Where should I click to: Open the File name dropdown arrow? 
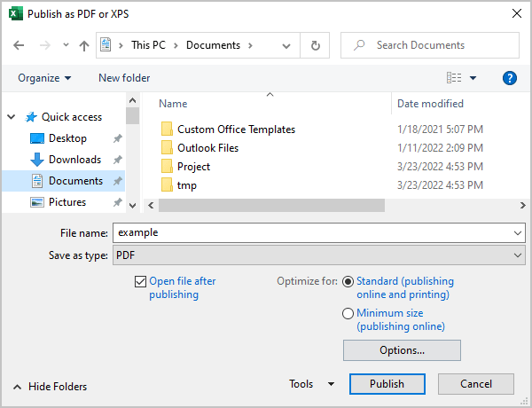point(518,233)
